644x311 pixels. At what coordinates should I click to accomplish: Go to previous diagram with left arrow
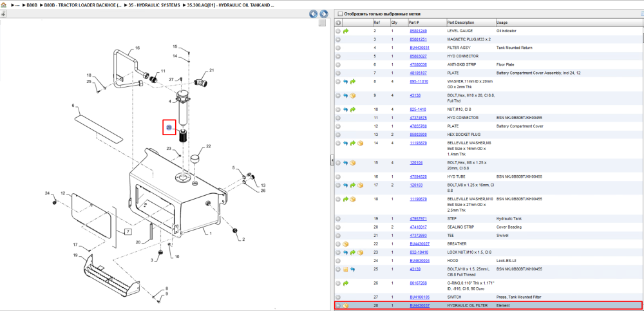coord(314,14)
